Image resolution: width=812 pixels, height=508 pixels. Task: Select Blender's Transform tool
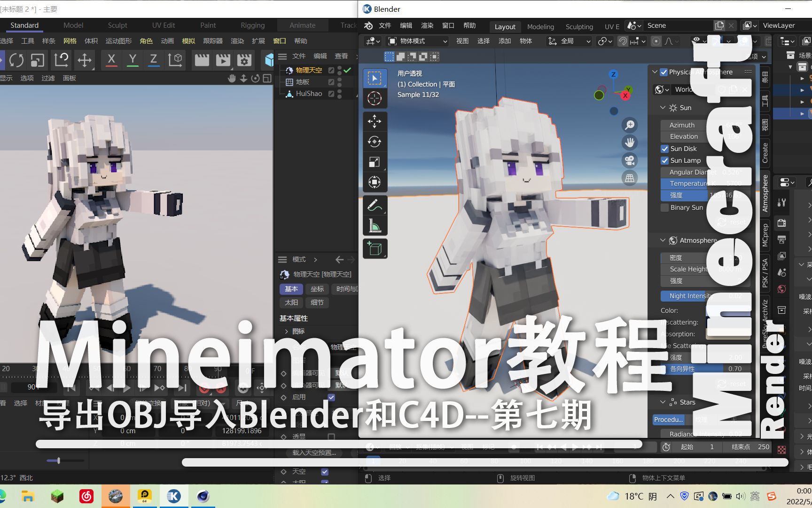coord(375,182)
